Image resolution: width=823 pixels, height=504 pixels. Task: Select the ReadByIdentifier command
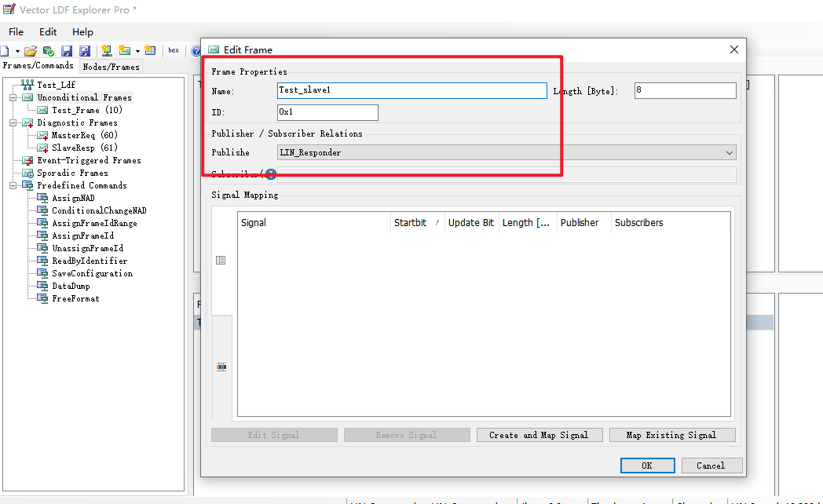point(90,261)
